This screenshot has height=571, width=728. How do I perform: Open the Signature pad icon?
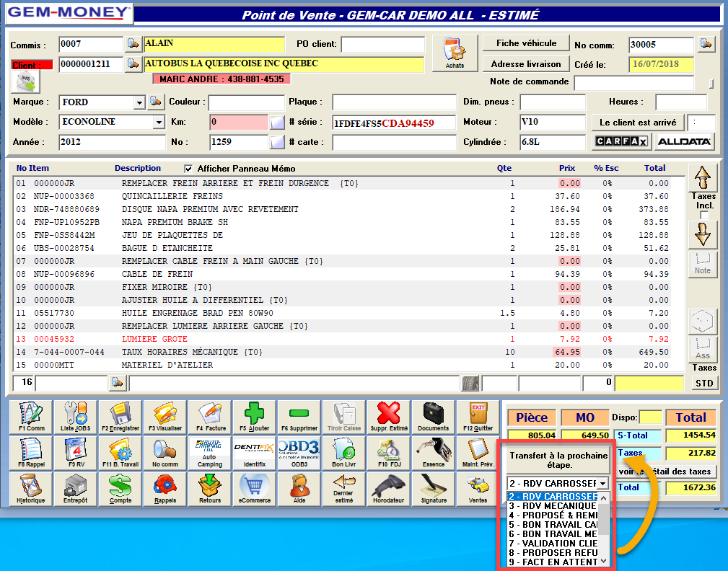(x=433, y=489)
